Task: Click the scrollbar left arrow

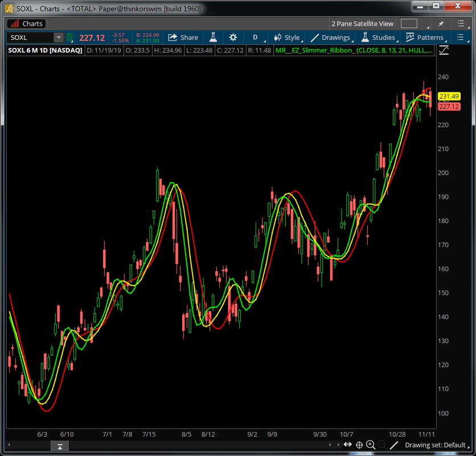Action: click(x=9, y=445)
